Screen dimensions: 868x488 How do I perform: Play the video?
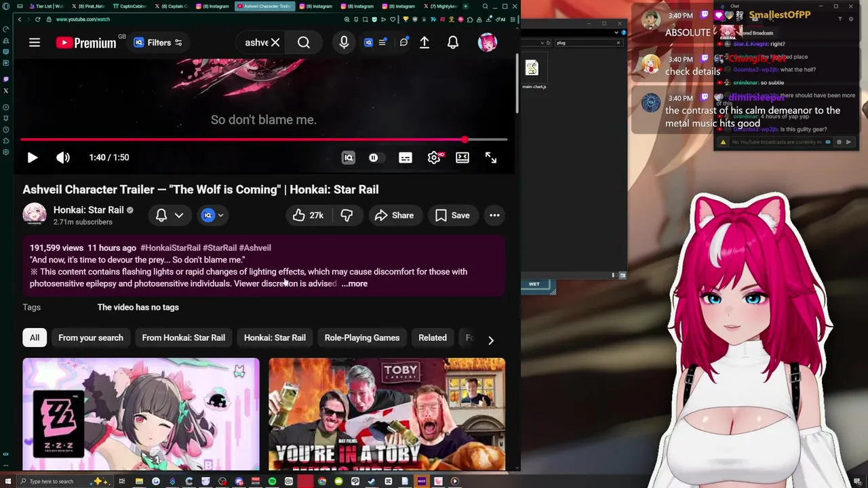[x=32, y=157]
